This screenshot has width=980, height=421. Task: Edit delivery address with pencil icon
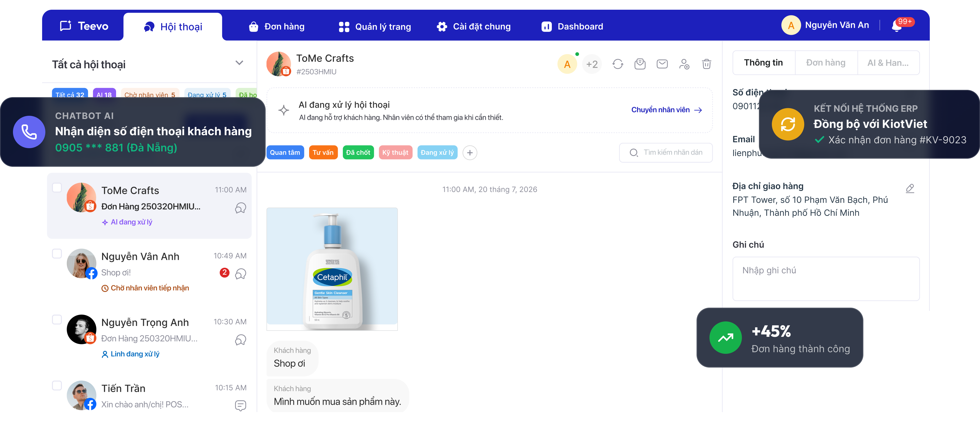pos(910,188)
